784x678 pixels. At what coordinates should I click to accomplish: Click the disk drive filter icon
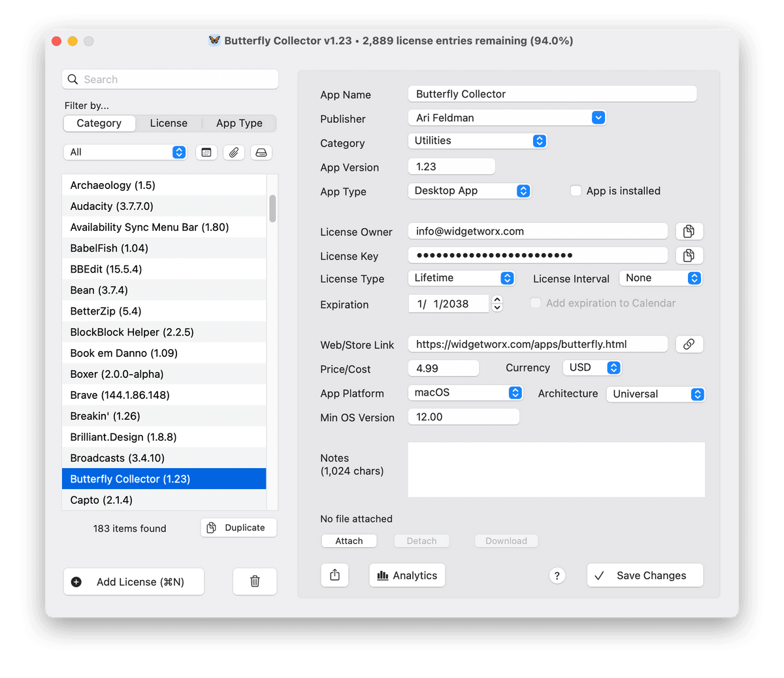261,152
